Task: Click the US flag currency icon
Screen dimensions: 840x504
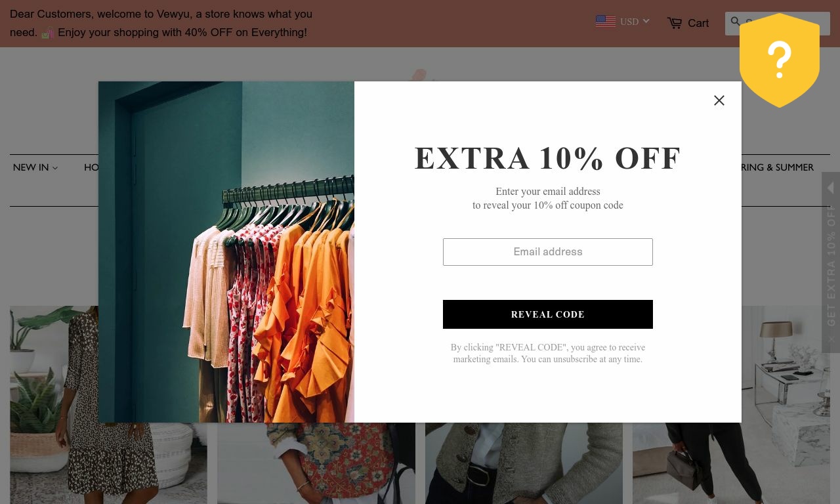Action: tap(605, 21)
